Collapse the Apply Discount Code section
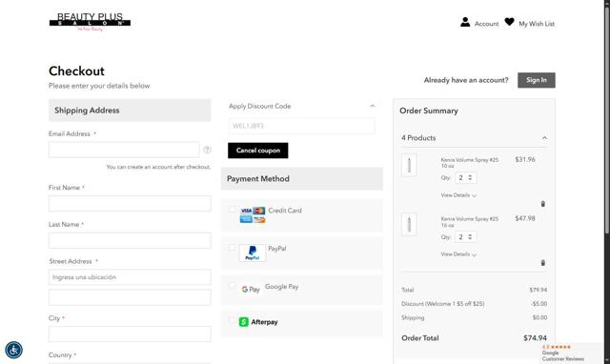Viewport: 610px width, 364px height. click(x=373, y=106)
